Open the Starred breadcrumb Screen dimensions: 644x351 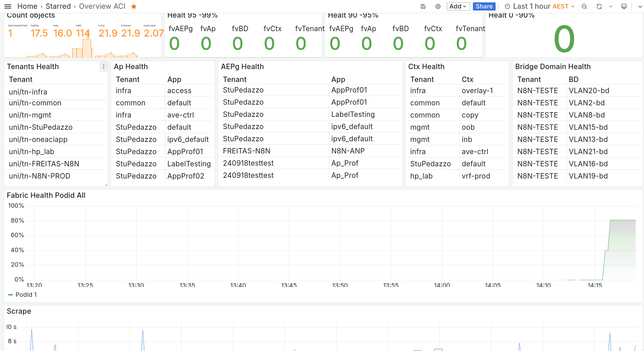58,6
